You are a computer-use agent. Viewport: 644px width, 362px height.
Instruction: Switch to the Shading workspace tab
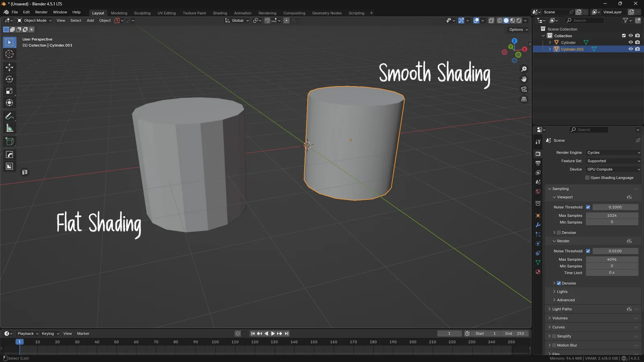coord(220,13)
